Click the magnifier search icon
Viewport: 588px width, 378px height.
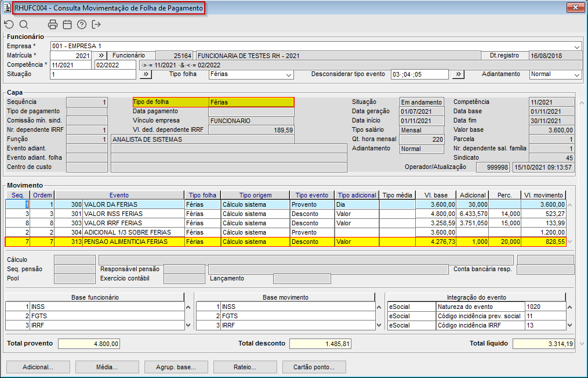(24, 24)
